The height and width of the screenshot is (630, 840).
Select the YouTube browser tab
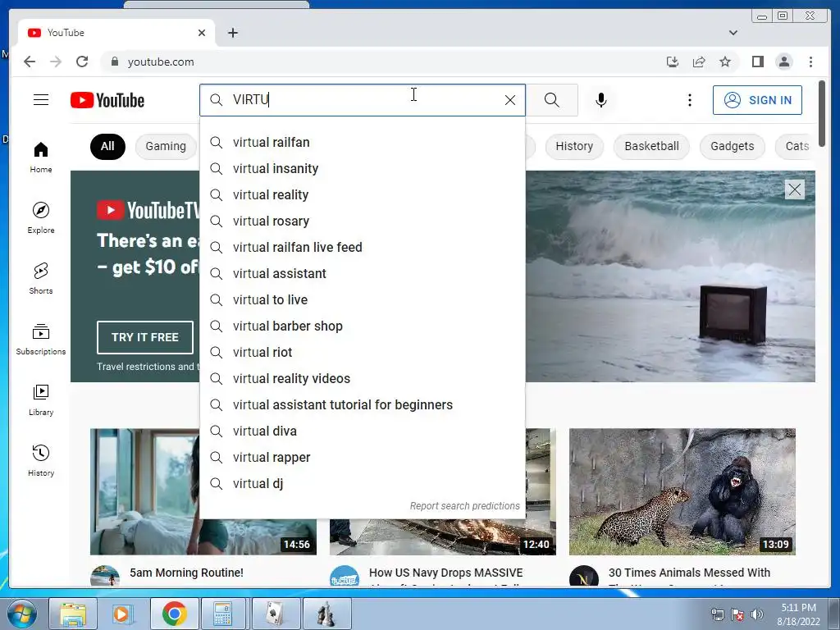click(116, 33)
